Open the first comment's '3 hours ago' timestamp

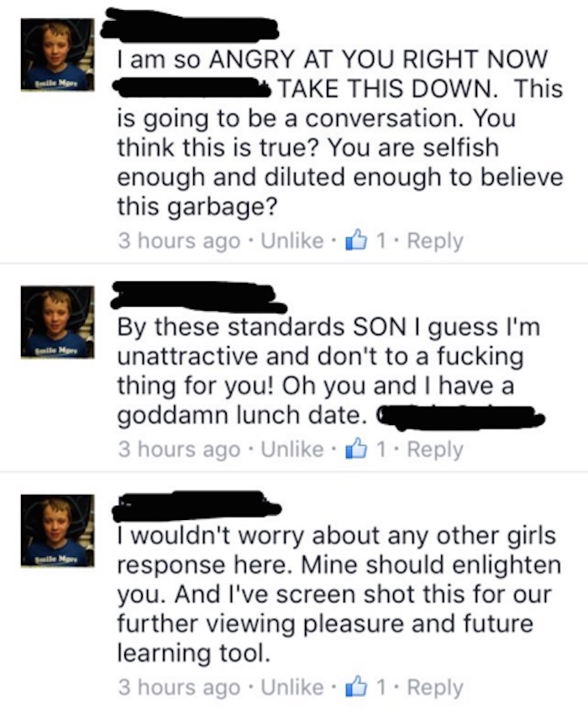tap(179, 241)
